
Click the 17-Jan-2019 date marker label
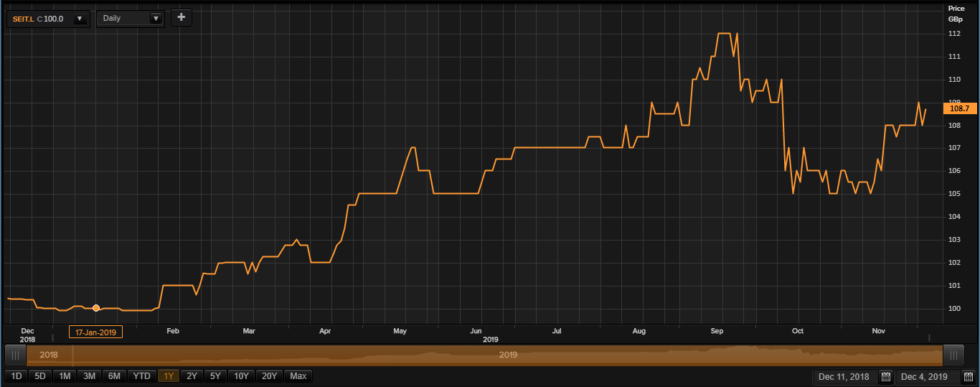point(95,332)
